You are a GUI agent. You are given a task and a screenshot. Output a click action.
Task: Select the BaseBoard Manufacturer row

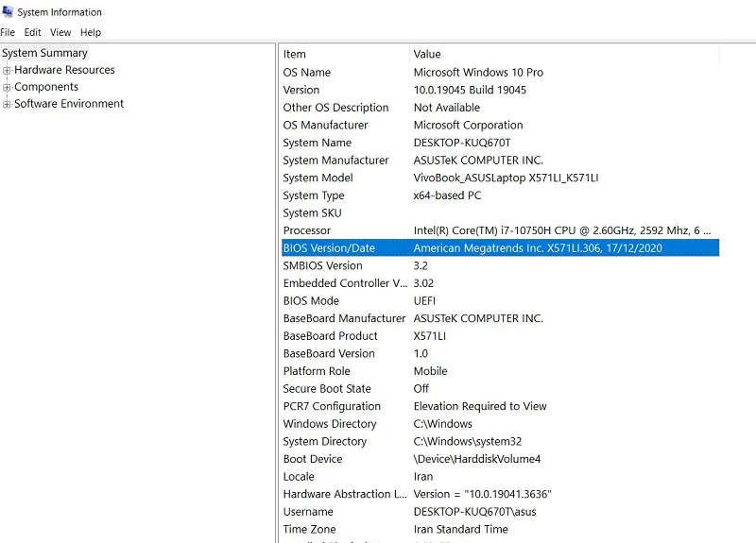(500, 318)
